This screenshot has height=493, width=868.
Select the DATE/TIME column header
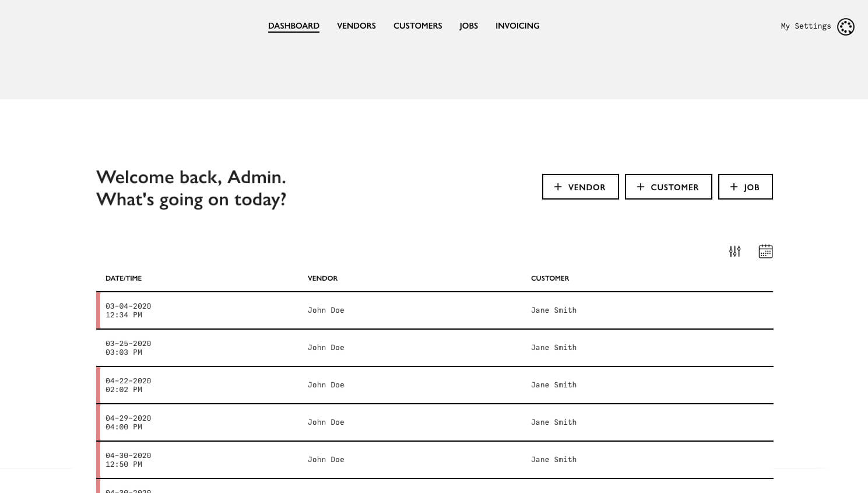pyautogui.click(x=124, y=278)
